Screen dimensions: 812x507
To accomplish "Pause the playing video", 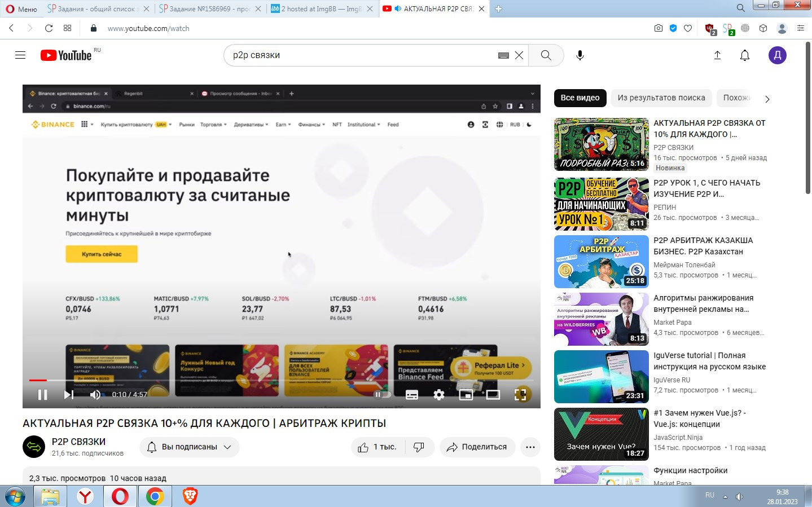I will pyautogui.click(x=42, y=395).
